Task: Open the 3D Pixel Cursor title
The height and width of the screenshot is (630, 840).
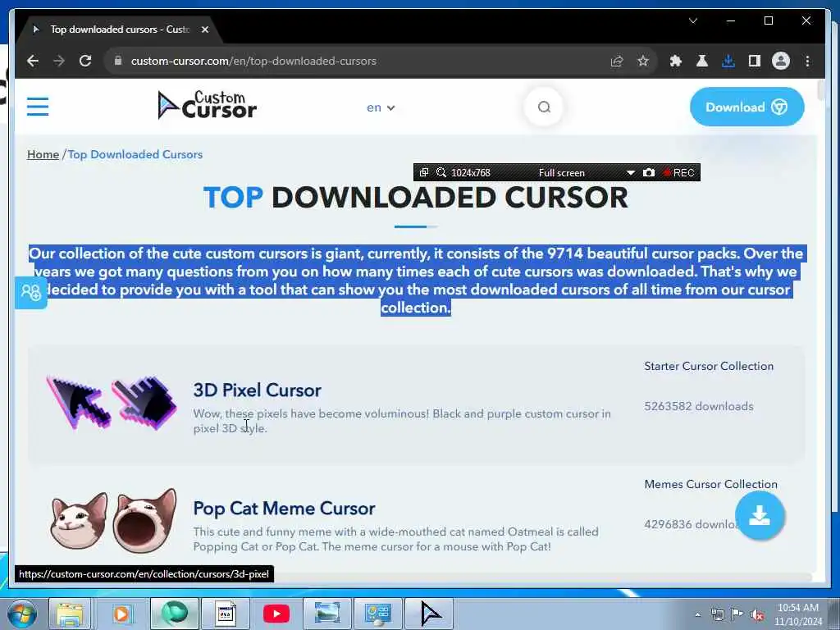Action: coord(257,390)
